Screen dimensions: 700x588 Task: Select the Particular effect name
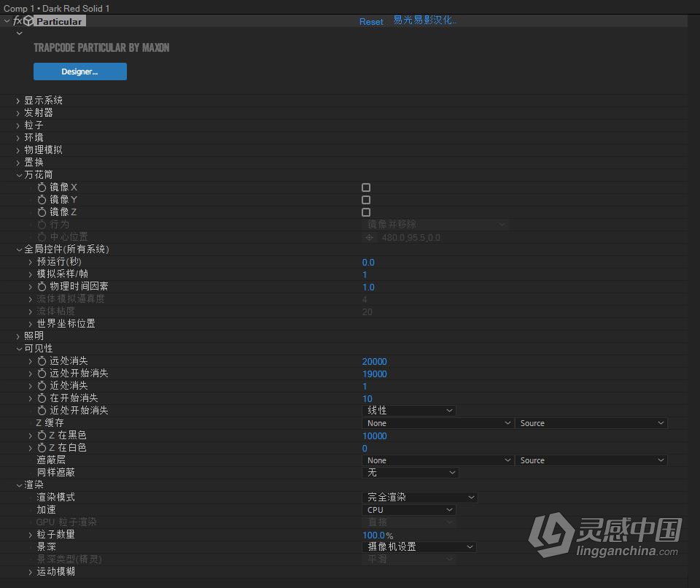59,21
